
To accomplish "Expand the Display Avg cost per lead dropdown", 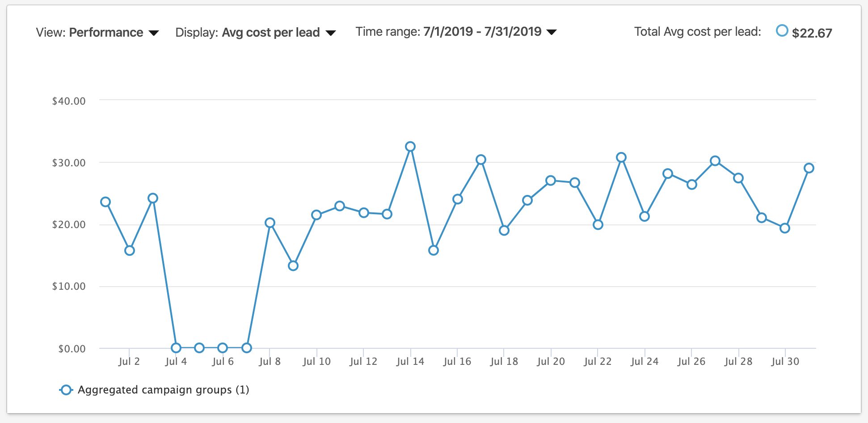I will pos(256,33).
